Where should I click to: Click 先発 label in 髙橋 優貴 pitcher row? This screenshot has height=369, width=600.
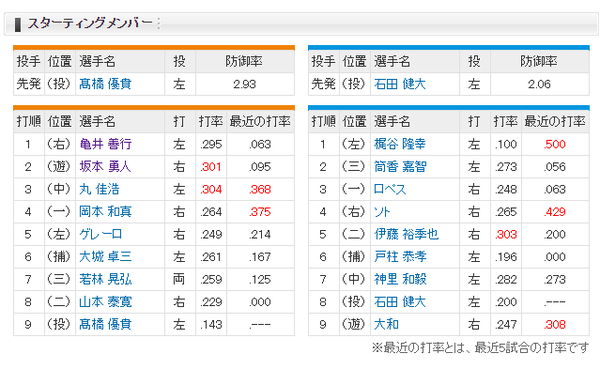tap(29, 84)
